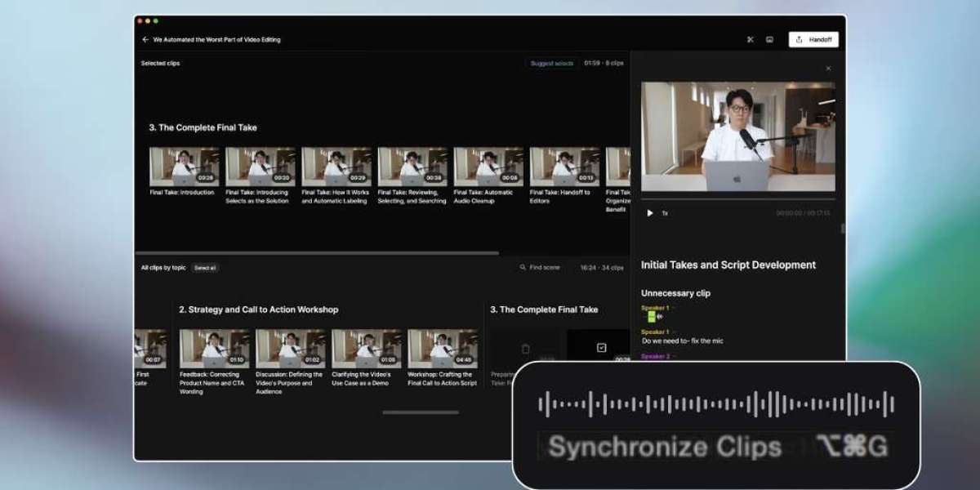Select the project title We Automated the Worst Part
980x490 pixels.
tap(216, 39)
